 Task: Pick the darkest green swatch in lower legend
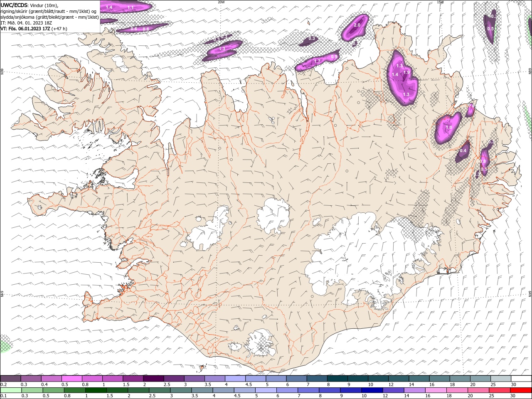(x=96, y=390)
